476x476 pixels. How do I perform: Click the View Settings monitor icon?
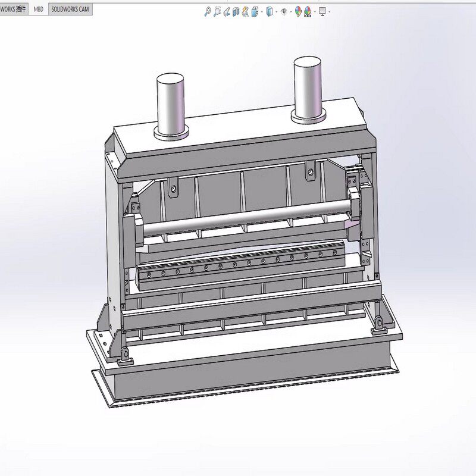322,12
